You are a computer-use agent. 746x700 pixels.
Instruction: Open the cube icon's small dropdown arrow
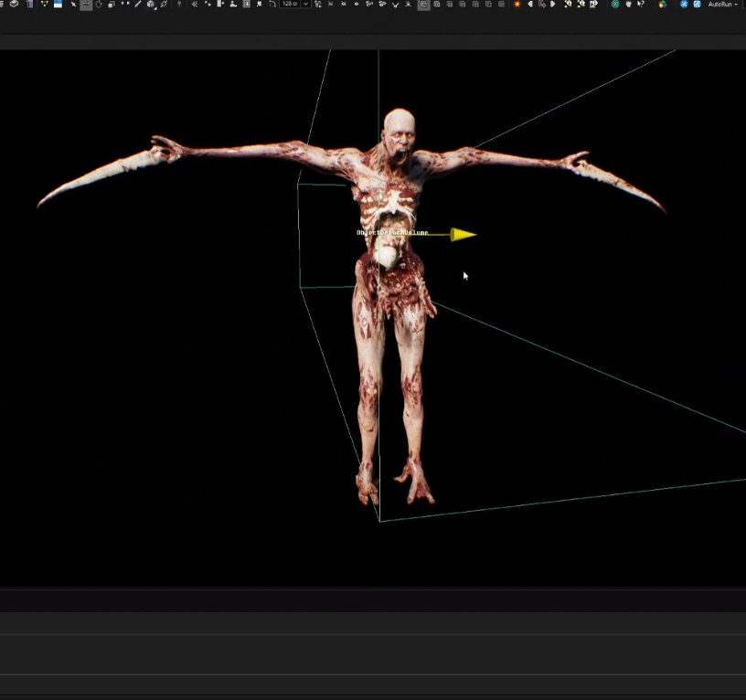click(x=156, y=8)
